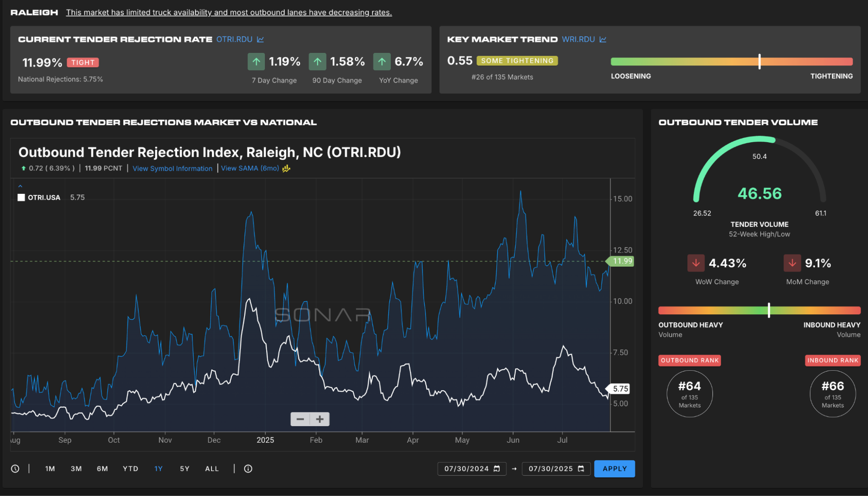868x496 pixels.
Task: Click the 'National Rejections: 5.75%' text
Action: point(61,79)
